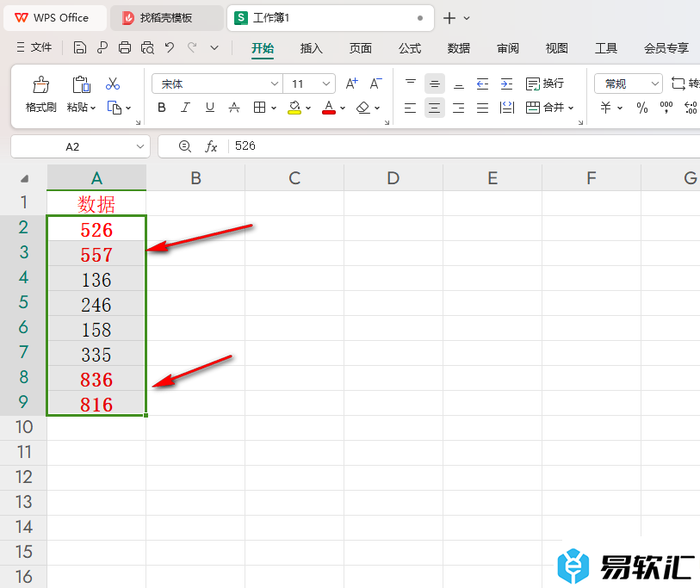Switch to the 数据 ribbon tab

458,48
